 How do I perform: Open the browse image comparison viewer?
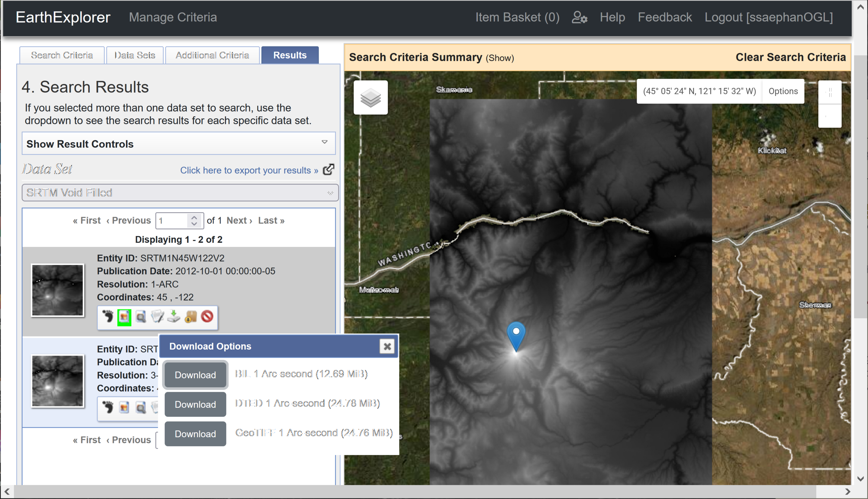point(141,317)
